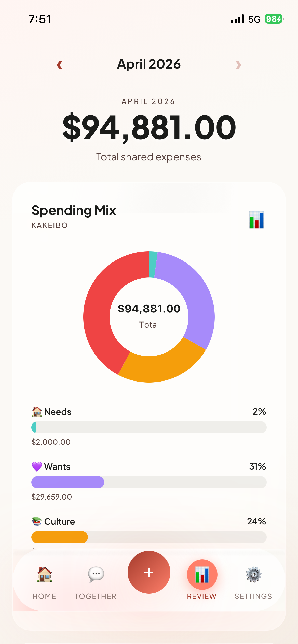Tap the bar chart icon in Spending Mix
Screen dimensions: 298x644
point(256,219)
